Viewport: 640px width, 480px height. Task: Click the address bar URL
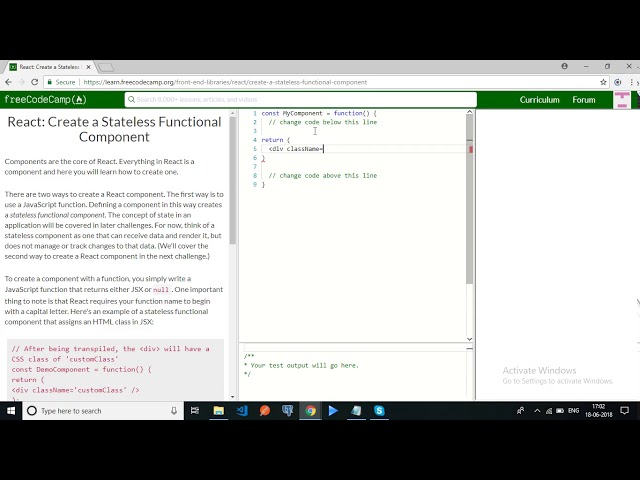click(225, 82)
